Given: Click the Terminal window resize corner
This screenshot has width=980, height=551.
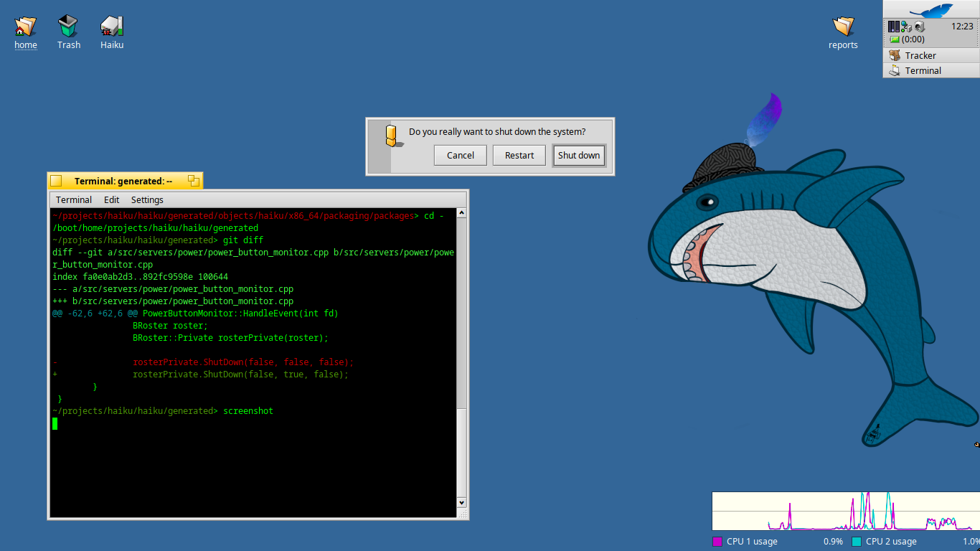Looking at the screenshot, I should 463,514.
